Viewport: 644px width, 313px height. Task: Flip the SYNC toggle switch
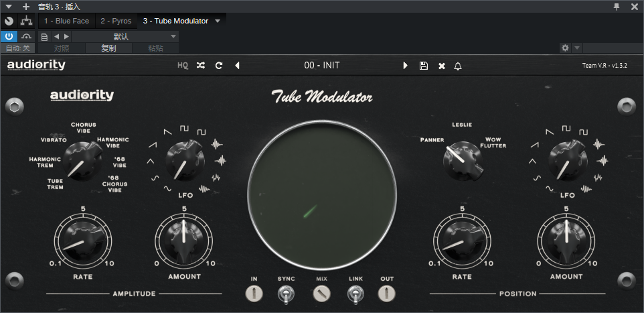[286, 294]
